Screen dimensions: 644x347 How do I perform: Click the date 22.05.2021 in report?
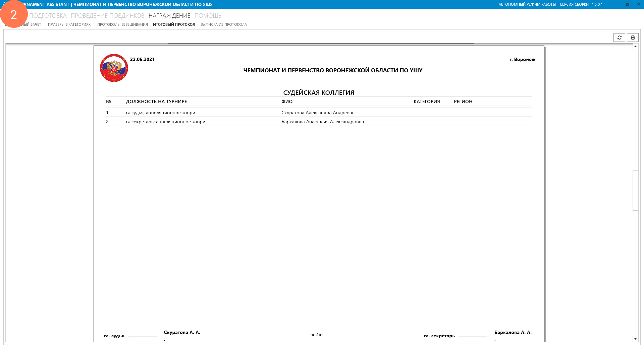[x=142, y=59]
